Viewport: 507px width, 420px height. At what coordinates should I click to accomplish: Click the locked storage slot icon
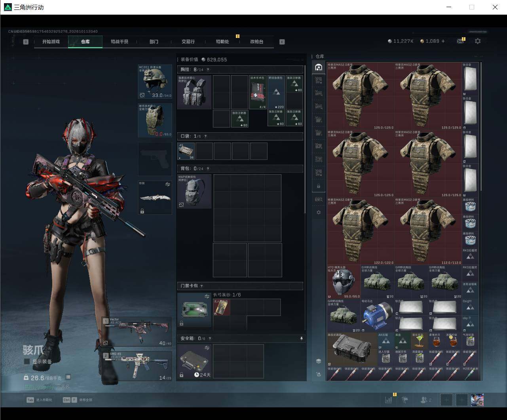(x=319, y=186)
